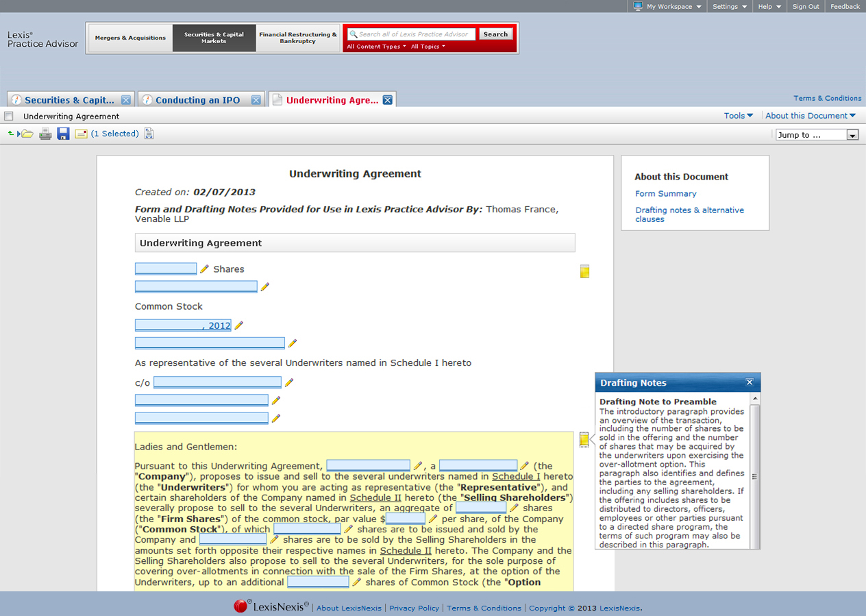Click the email envelope icon
Viewport: 866px width, 616px height.
pos(81,134)
